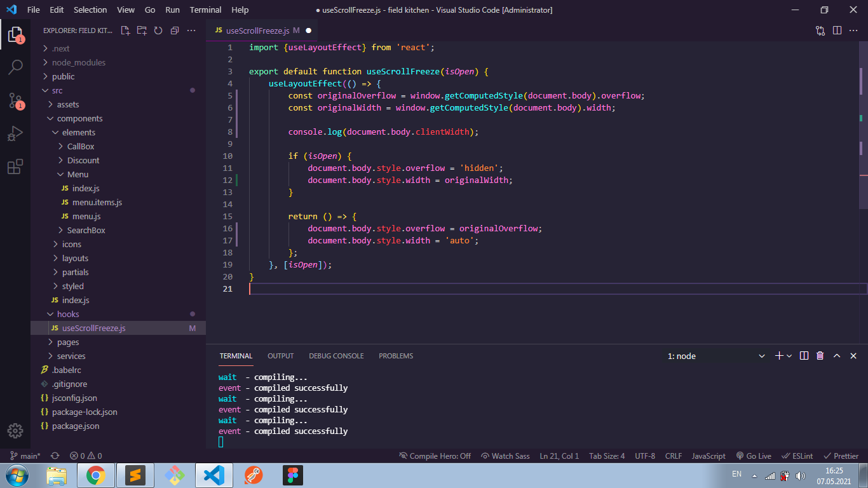Open the Selection menu
868x488 pixels.
(90, 10)
